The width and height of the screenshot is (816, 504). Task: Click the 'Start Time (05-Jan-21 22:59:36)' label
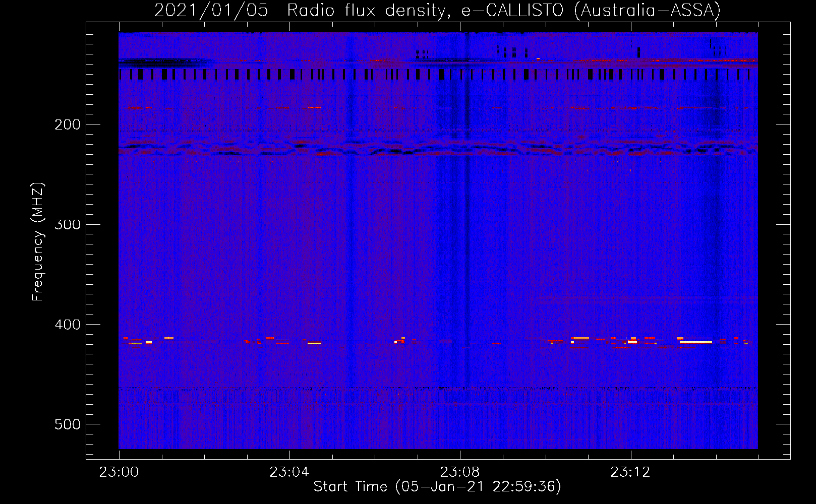tap(437, 487)
